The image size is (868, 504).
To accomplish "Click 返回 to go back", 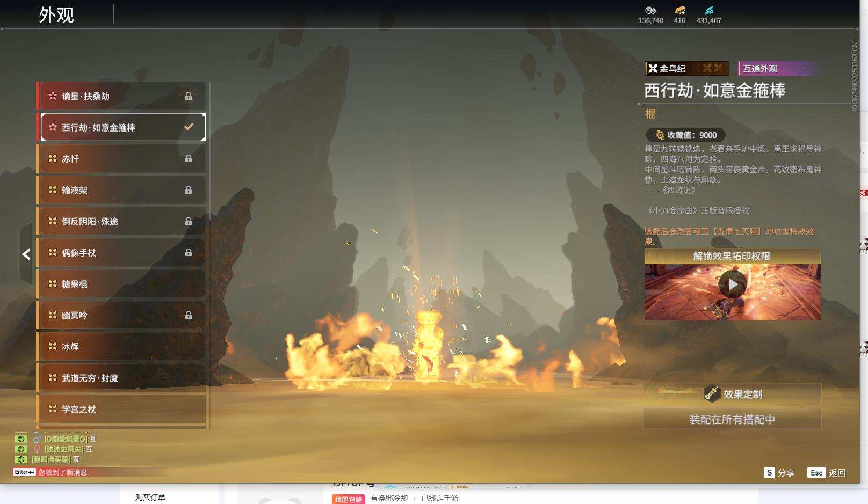I will tap(837, 473).
